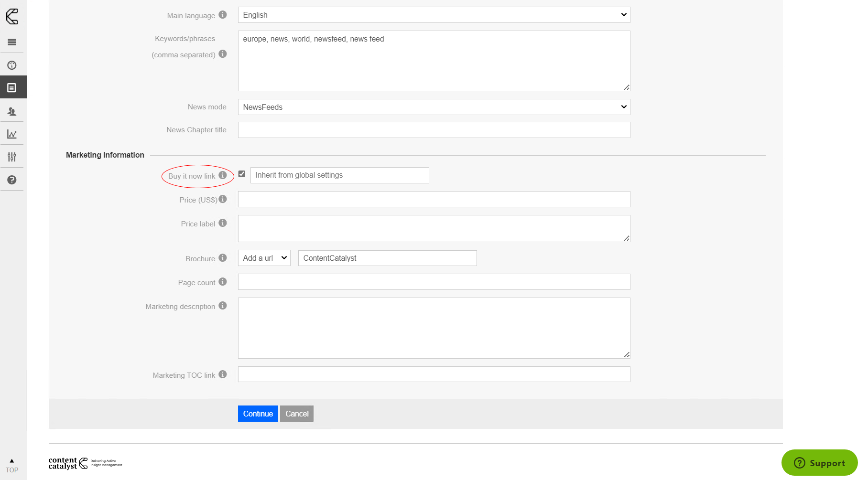Expand the News mode dropdown

click(x=434, y=107)
